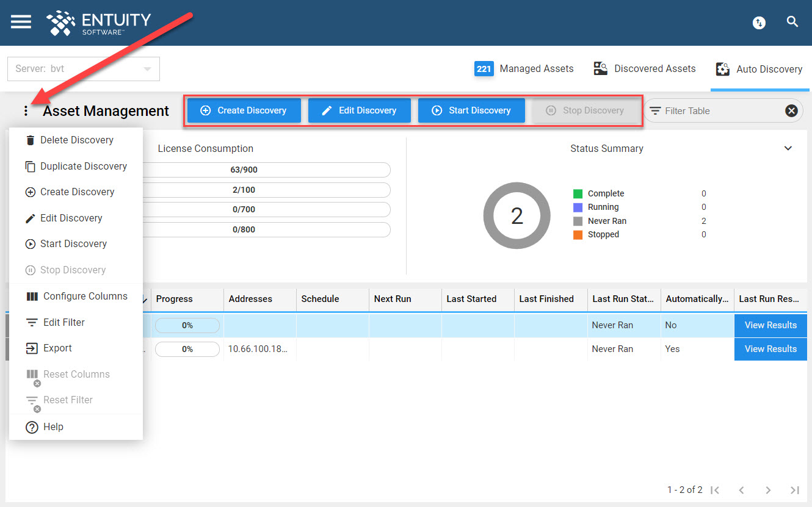
Task: Click the orange Stopped legend swatch
Action: (x=578, y=235)
